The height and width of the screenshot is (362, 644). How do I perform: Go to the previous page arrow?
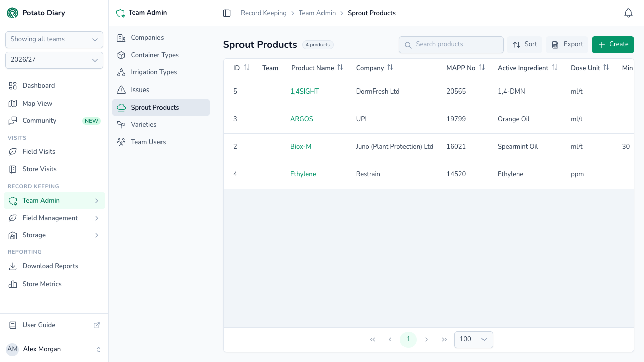point(390,339)
